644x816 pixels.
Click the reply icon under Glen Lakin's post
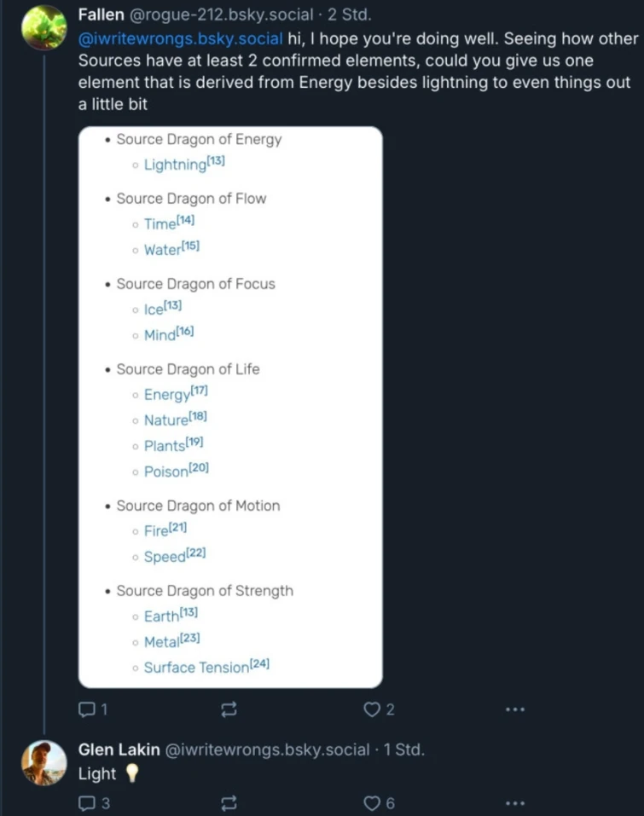[x=88, y=802]
